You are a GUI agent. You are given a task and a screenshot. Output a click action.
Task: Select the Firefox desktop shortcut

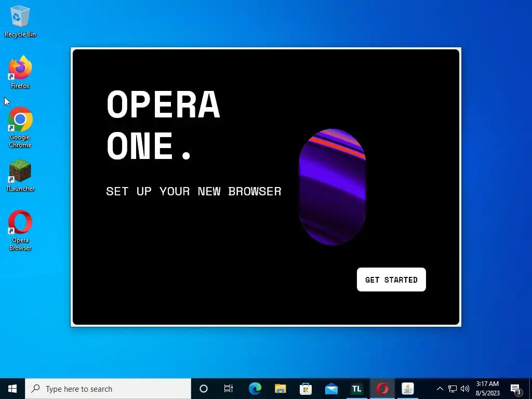click(20, 72)
